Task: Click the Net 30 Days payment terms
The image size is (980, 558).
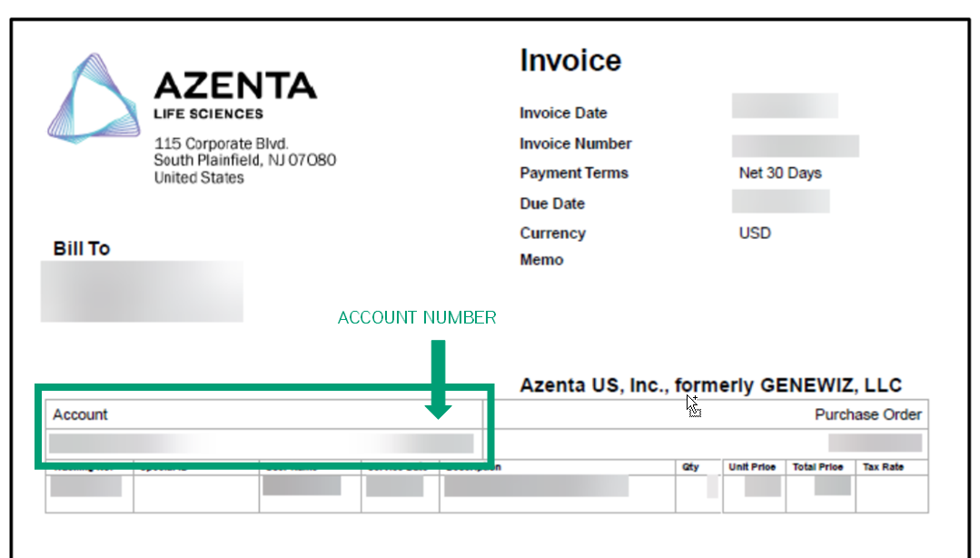Action: point(779,173)
